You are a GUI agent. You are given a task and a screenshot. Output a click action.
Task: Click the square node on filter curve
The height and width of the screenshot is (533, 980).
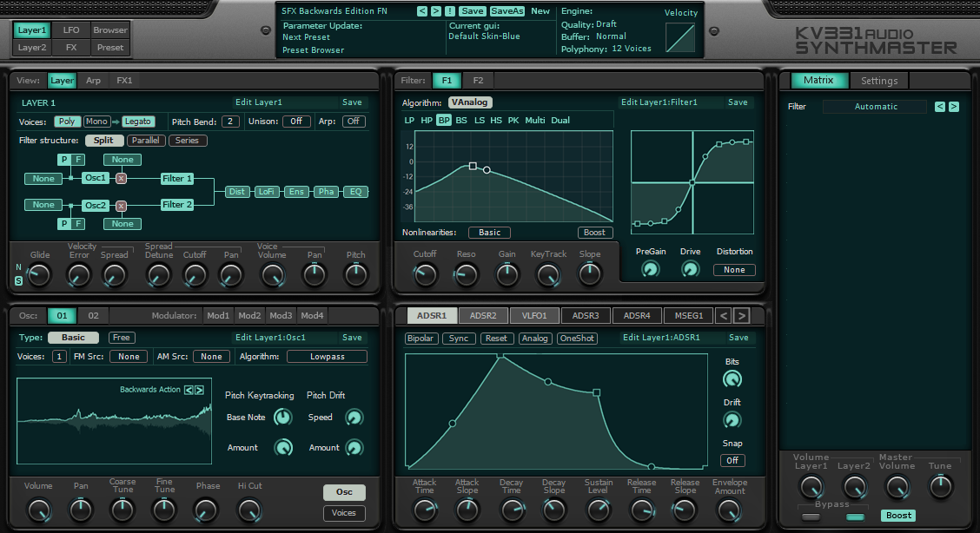tap(473, 166)
